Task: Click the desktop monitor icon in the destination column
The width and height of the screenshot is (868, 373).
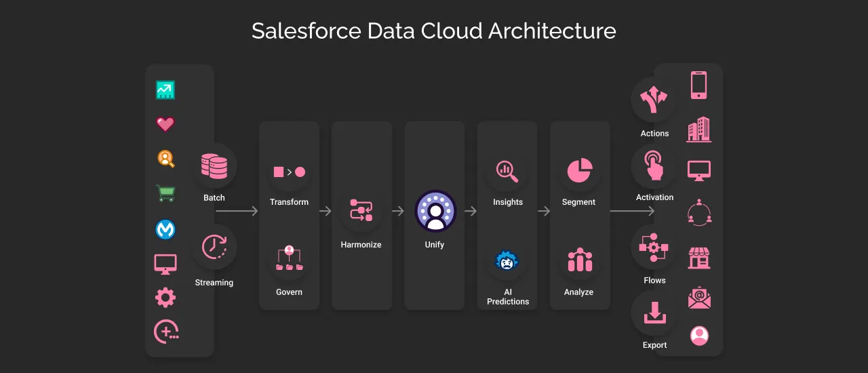Action: pyautogui.click(x=699, y=170)
